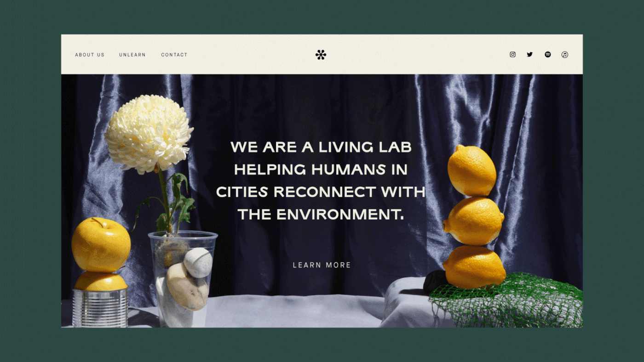Click the hero headline about living lab
644x362 pixels.
(x=321, y=181)
